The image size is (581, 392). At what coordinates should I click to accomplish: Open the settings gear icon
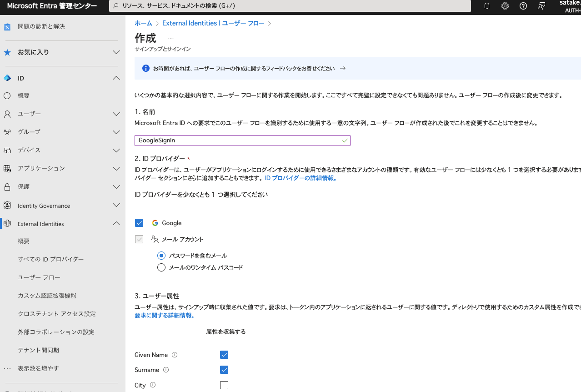(505, 6)
